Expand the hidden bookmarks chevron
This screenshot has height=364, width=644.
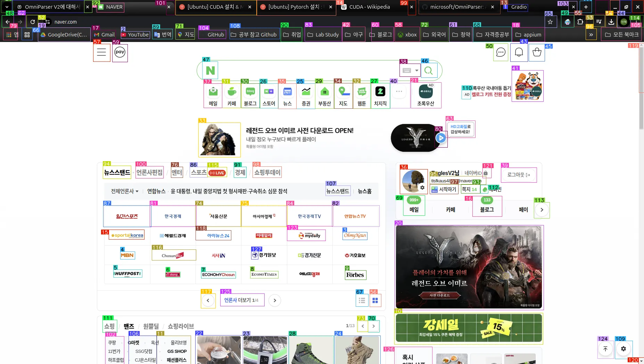tap(591, 35)
